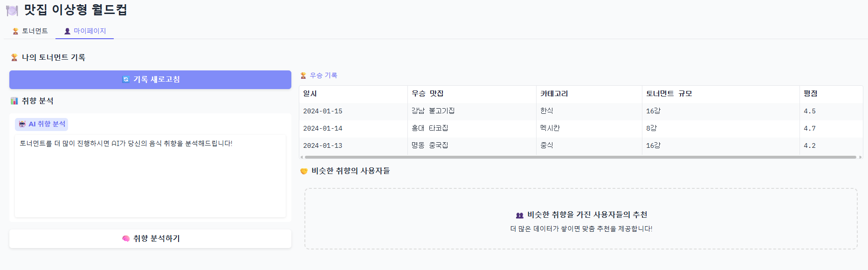This screenshot has width=868, height=270.
Task: Click the scrollbar's left arrow
Action: click(x=302, y=157)
